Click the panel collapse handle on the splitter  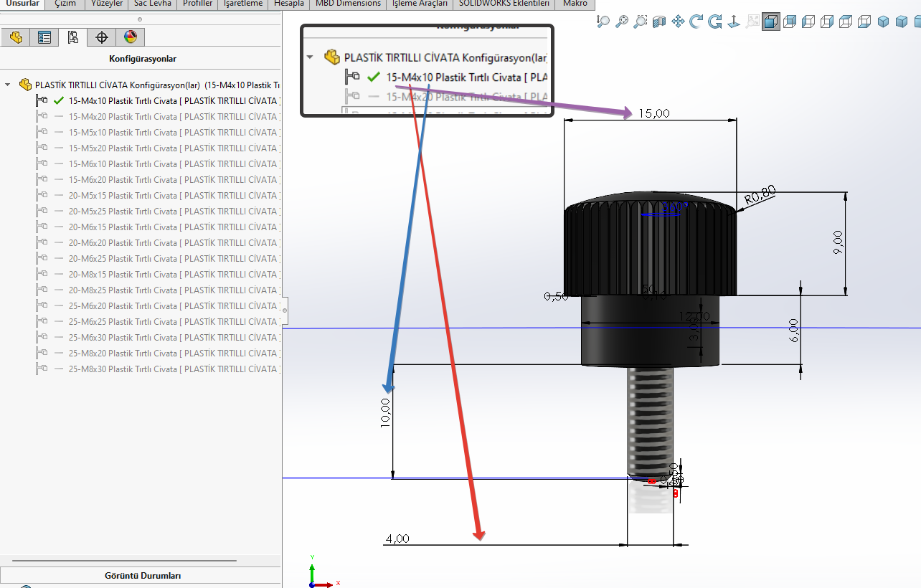tap(285, 310)
